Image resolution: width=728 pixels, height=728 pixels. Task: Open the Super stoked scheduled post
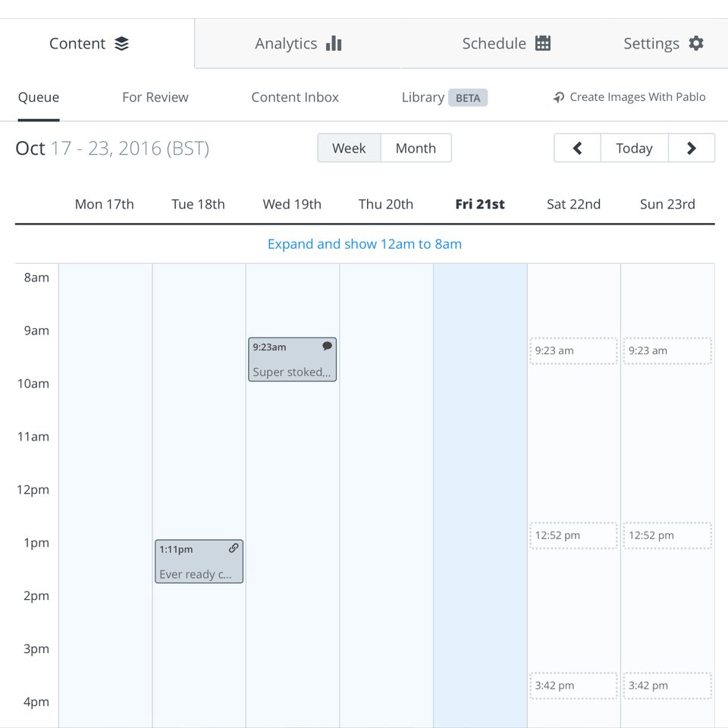coord(292,366)
